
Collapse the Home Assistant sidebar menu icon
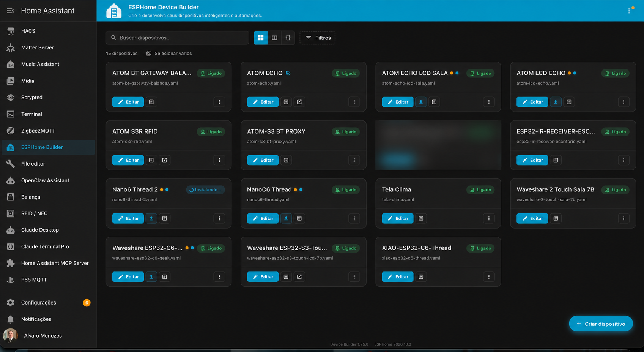coord(10,11)
